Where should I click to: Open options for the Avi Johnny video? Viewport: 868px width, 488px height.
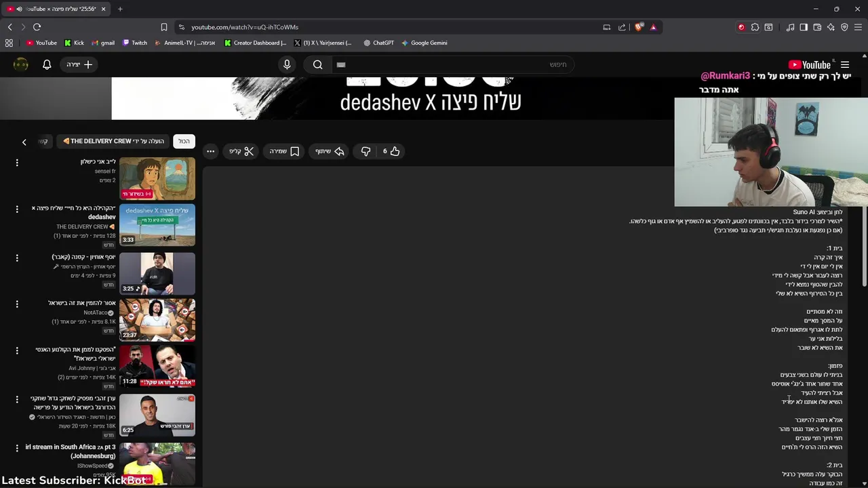(17, 350)
